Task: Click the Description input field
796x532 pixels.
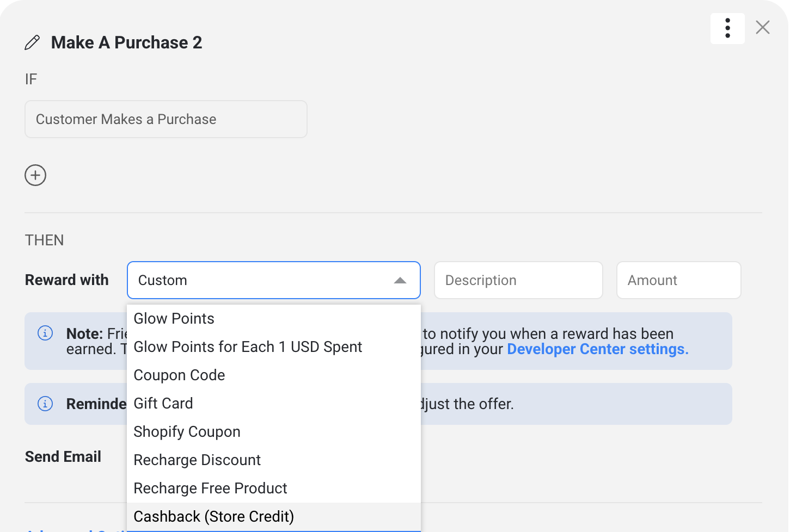Action: 518,280
